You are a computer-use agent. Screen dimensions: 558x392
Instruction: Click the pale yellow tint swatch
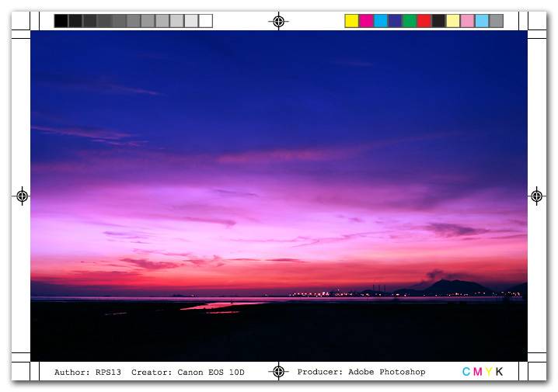pos(453,21)
